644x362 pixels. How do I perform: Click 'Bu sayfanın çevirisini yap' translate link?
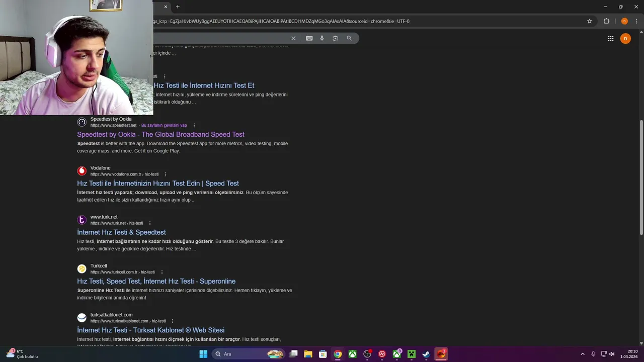(164, 125)
